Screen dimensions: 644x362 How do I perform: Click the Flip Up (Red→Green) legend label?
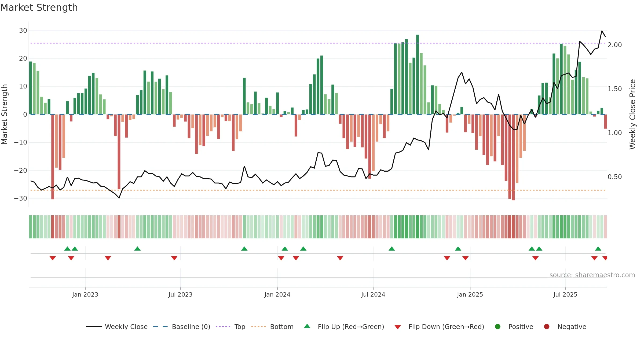tap(351, 327)
